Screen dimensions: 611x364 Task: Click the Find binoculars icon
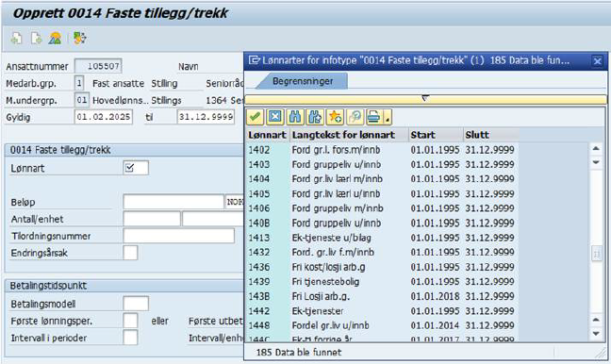[x=295, y=117]
